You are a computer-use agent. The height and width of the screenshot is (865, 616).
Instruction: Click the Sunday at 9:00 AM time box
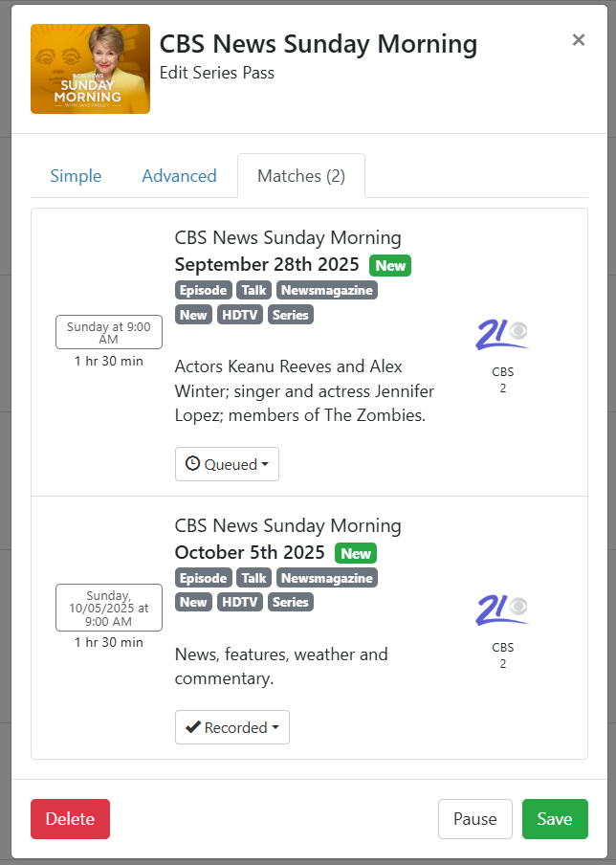pos(109,332)
